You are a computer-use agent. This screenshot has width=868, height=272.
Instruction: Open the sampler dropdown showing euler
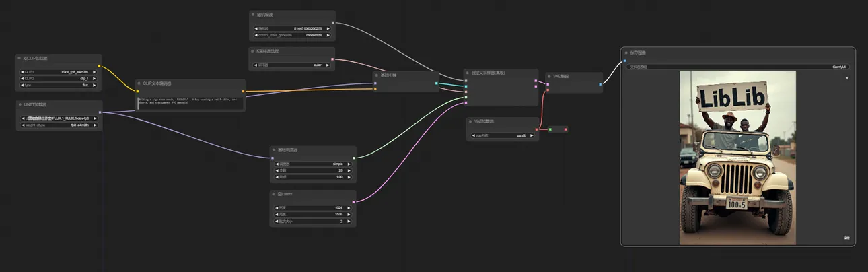293,65
